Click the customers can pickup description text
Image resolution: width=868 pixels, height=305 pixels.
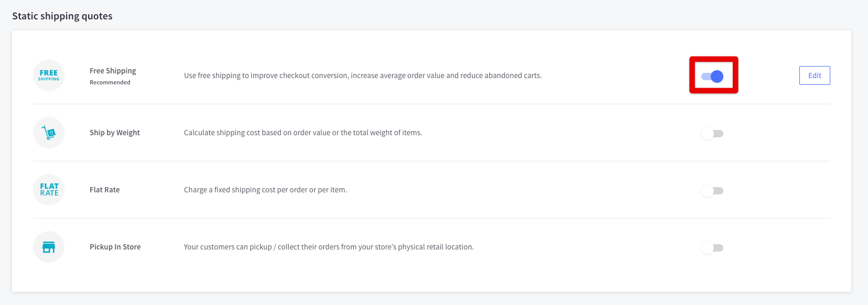(329, 247)
